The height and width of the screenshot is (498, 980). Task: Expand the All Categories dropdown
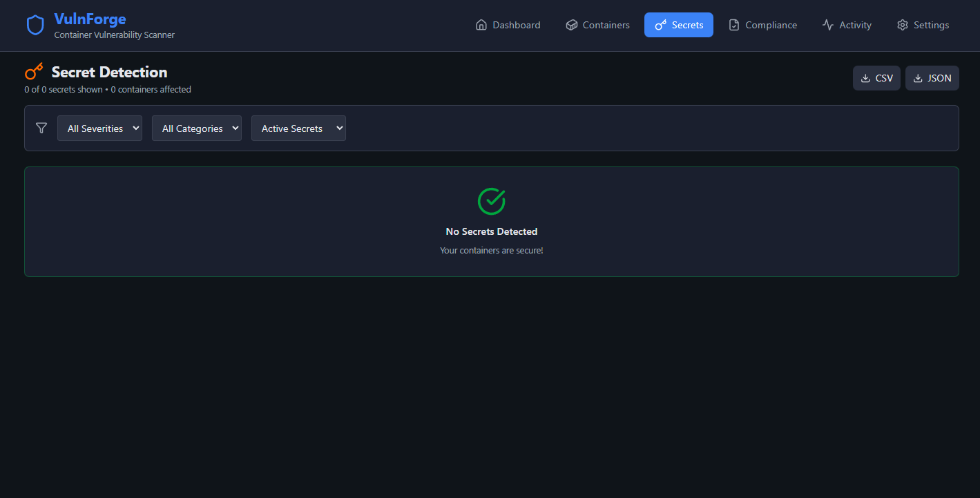[197, 128]
